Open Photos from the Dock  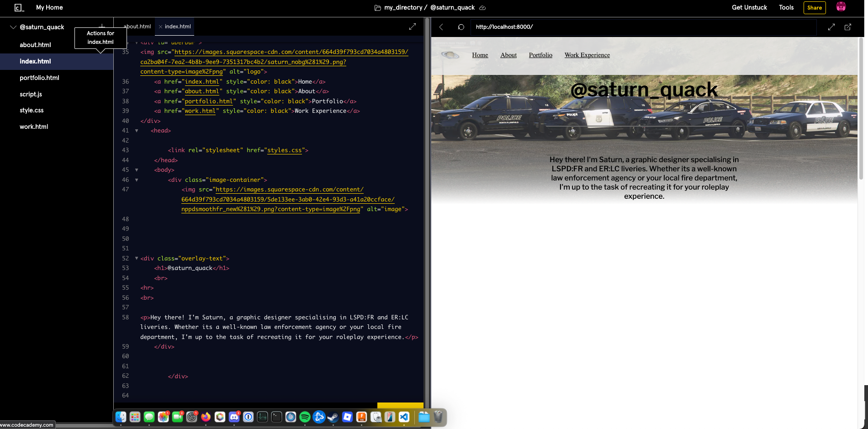pos(163,417)
